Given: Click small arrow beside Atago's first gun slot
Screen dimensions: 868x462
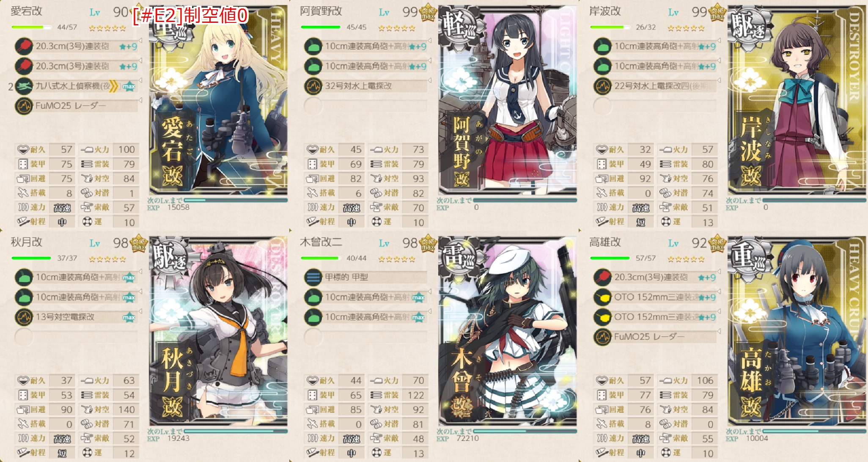Looking at the screenshot, I should click(x=140, y=41).
